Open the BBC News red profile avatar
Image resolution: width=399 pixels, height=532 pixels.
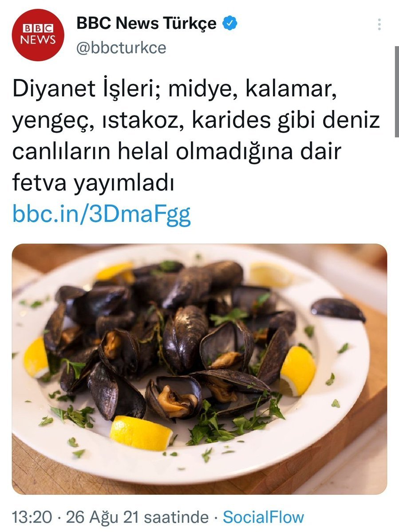click(38, 35)
